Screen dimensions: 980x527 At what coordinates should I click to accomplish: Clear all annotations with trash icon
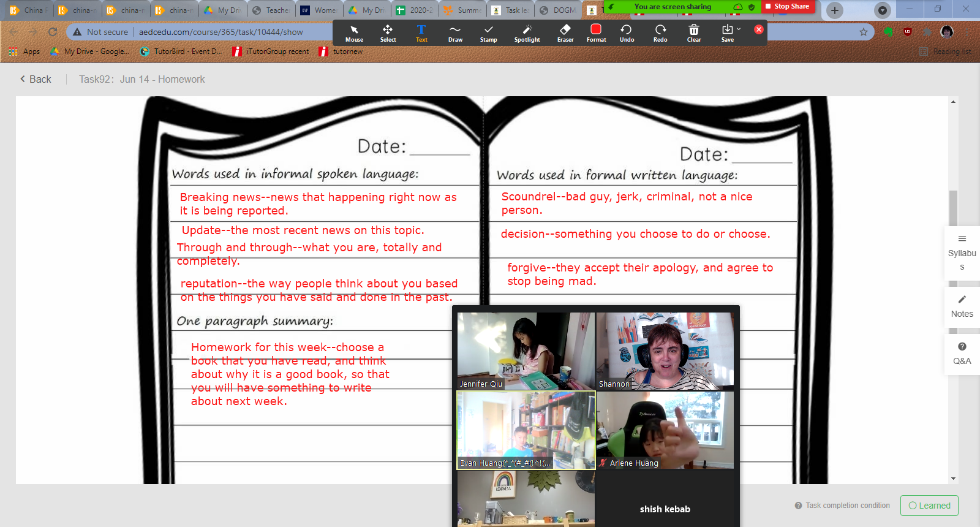tap(694, 33)
